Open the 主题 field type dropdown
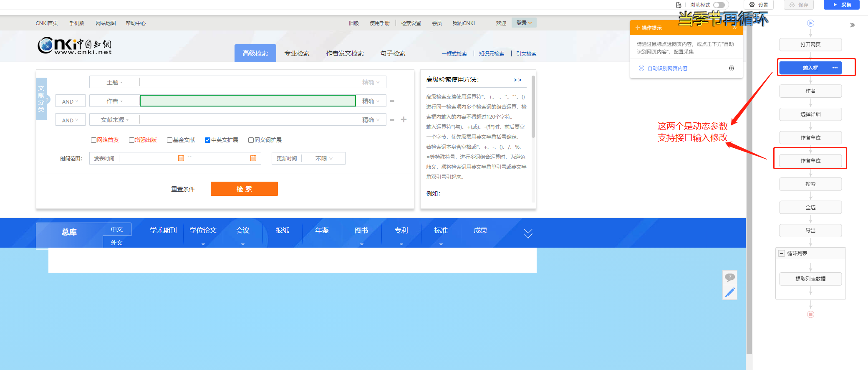This screenshot has width=868, height=370. (x=114, y=82)
